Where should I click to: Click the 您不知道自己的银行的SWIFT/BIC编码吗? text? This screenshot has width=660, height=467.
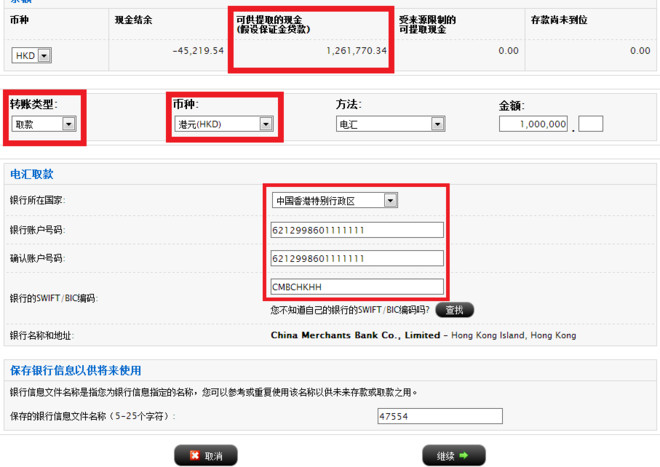[350, 310]
